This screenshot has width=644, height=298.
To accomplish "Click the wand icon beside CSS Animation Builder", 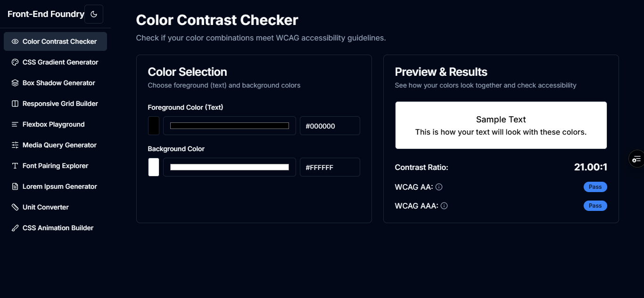I will [x=14, y=227].
